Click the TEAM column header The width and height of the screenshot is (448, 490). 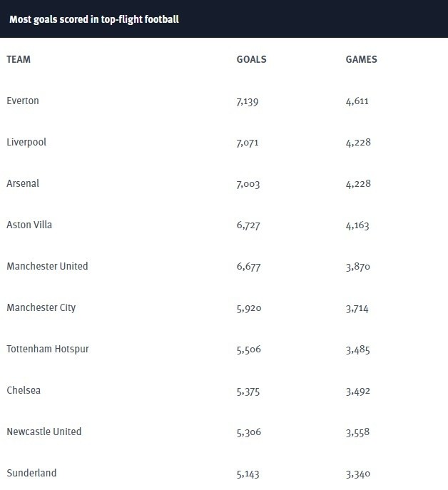tap(19, 59)
